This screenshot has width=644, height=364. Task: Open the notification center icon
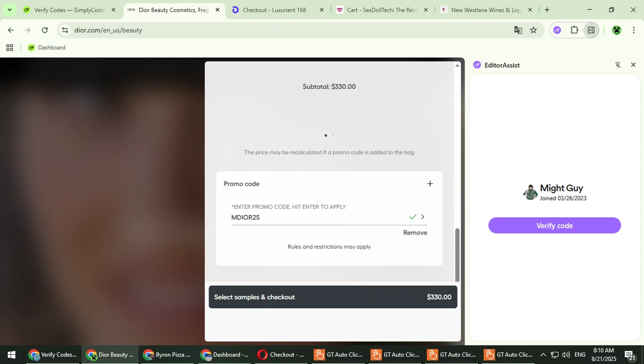(x=630, y=355)
